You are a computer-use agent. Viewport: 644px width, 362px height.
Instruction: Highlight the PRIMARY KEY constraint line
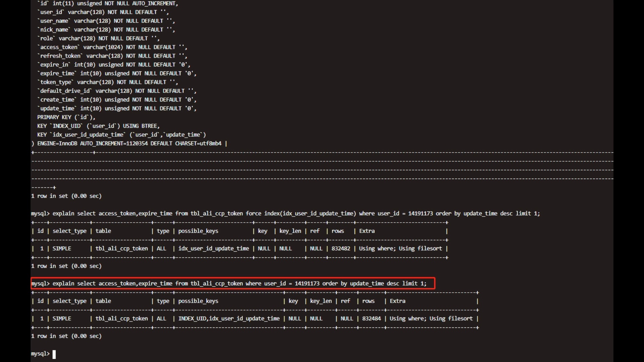[66, 117]
